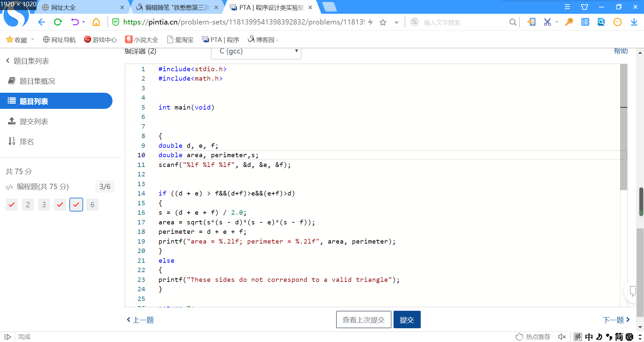Click the feedback bubble icon at right edge

pyautogui.click(x=633, y=291)
